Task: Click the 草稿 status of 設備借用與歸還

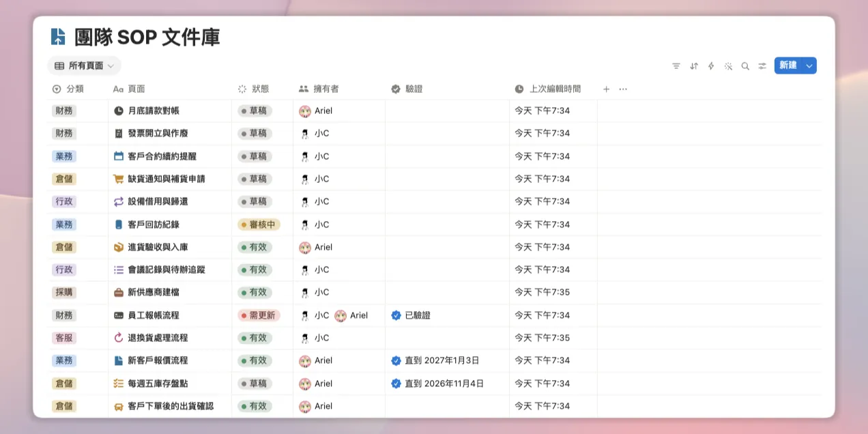Action: 255,201
